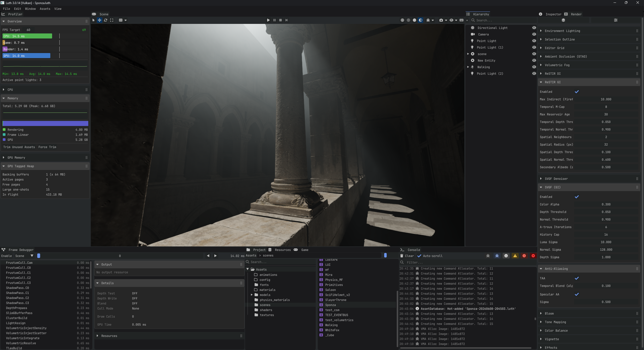
Task: Toggle visibility of the scene entity
Action: pos(534,54)
